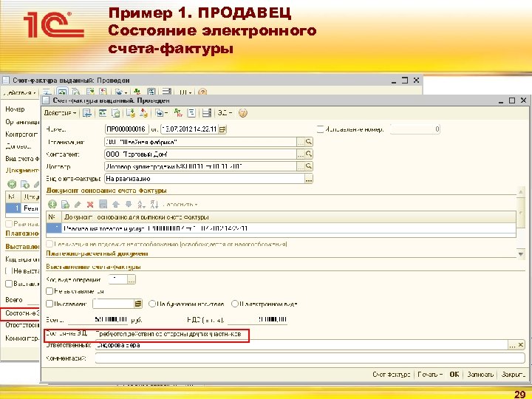The image size is (532, 399).
Task: Toggle the tax-exemption checkbox under the table
Action: pos(50,244)
